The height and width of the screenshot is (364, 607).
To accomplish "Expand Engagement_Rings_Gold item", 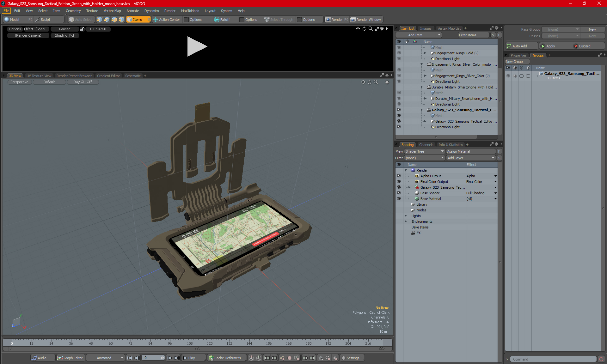I will (x=425, y=53).
